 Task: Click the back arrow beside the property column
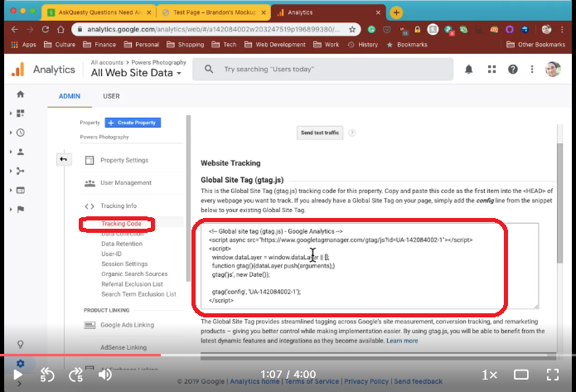click(x=64, y=159)
